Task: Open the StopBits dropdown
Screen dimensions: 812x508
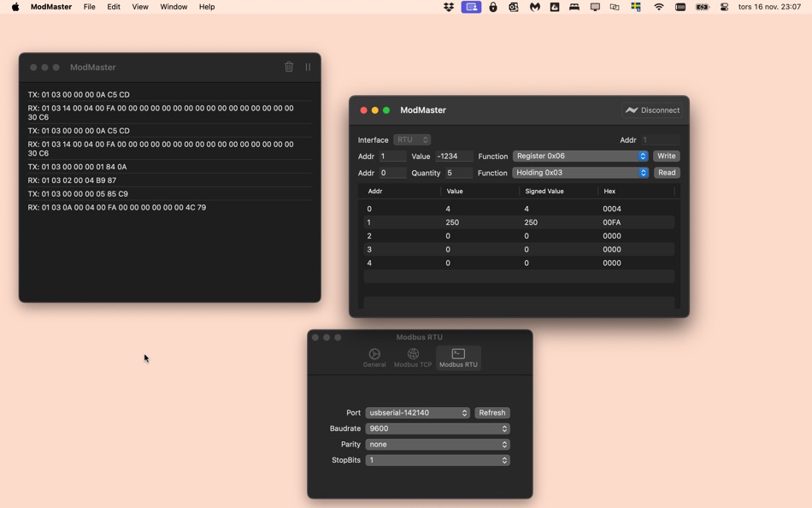Action: pos(438,460)
